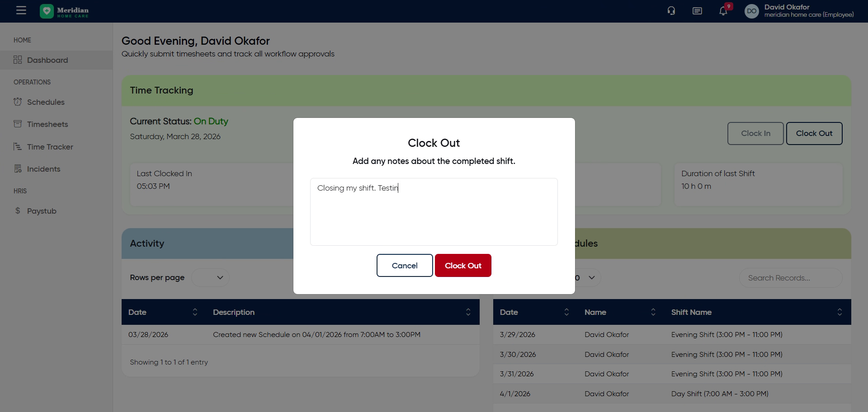Viewport: 868px width, 412px height.
Task: Click the hamburger menu icon
Action: tap(21, 10)
